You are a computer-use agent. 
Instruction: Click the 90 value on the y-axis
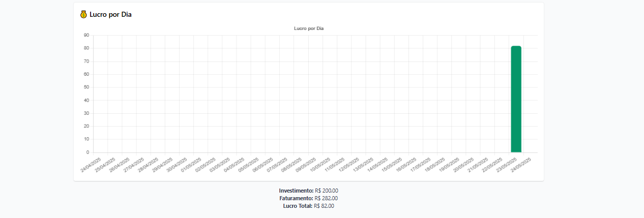[86, 35]
